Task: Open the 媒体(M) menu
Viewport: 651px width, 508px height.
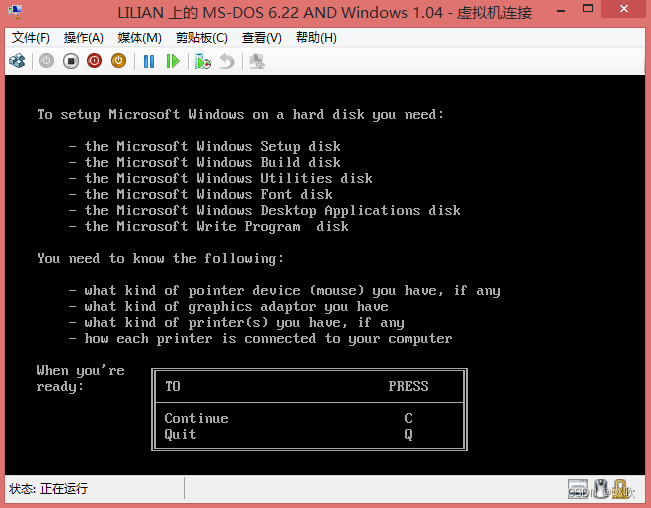Action: (139, 38)
